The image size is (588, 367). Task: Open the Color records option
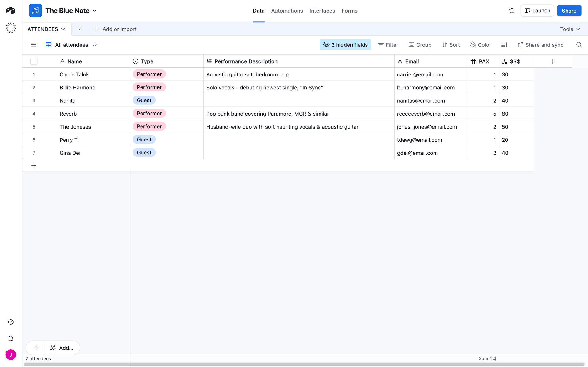click(480, 45)
